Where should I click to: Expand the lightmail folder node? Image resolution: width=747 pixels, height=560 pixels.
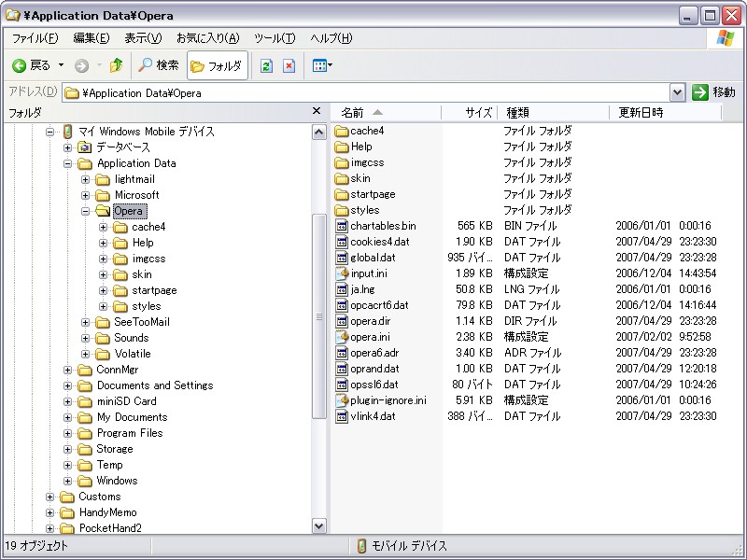85,179
